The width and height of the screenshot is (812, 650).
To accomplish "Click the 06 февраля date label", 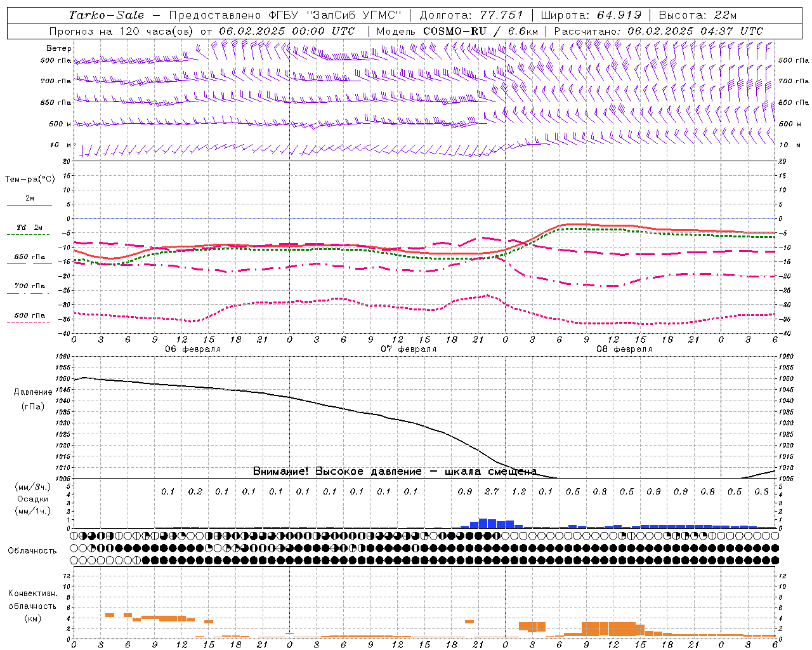I will click(x=193, y=349).
